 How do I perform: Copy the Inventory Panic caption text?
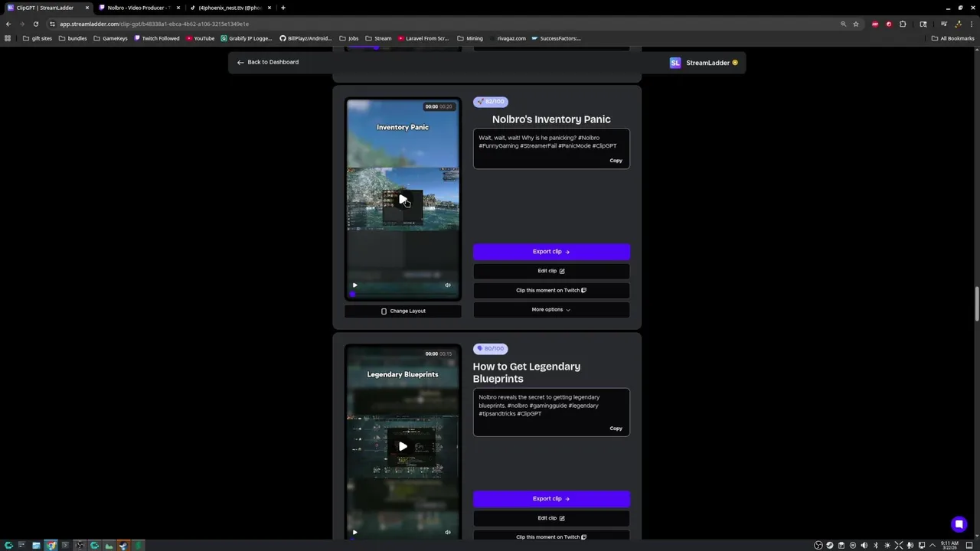click(x=616, y=161)
